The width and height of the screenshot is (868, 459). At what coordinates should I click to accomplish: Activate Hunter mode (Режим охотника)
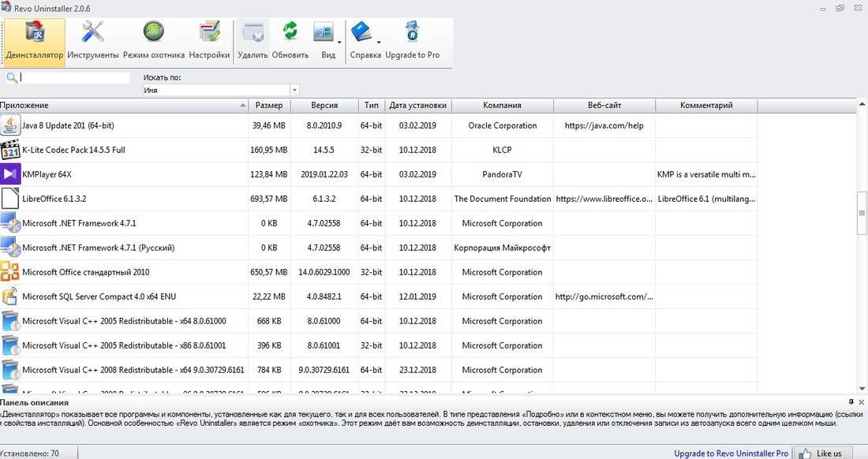click(x=153, y=41)
